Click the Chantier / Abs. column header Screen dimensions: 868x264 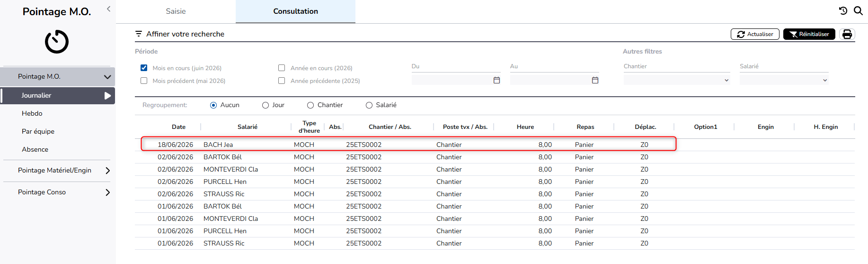390,127
